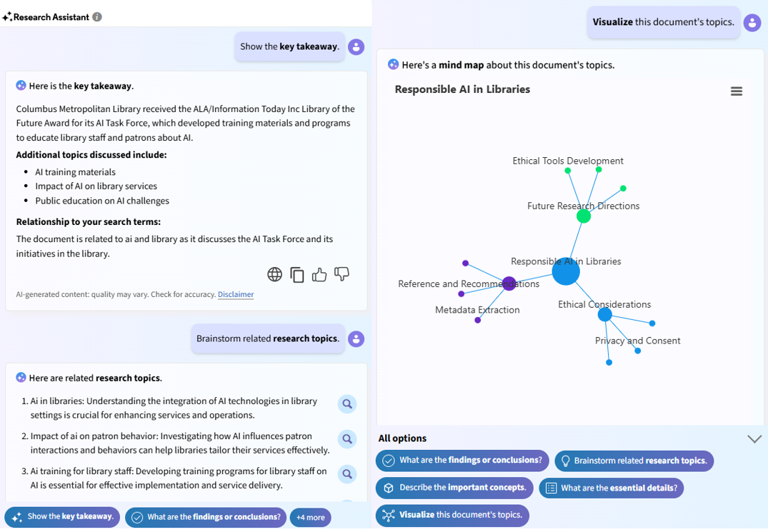The image size is (768, 532).
Task: Click the avatar beside "Visualize this document's topics"
Action: coord(752,22)
